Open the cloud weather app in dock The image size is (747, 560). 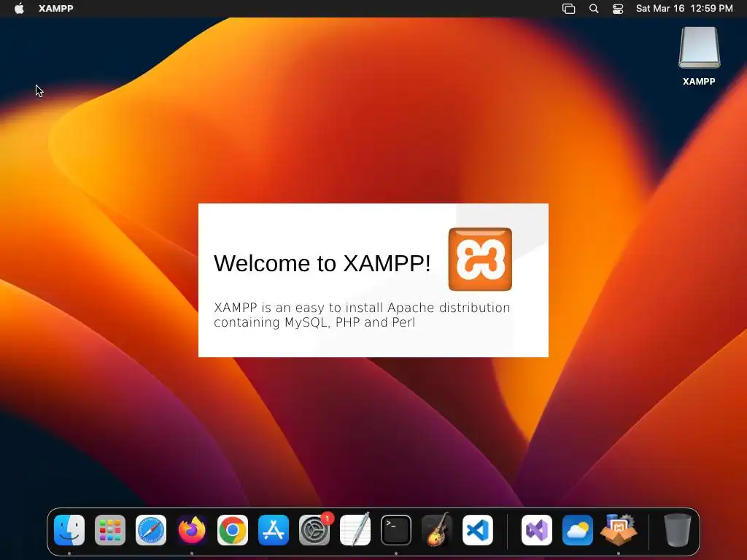click(578, 530)
